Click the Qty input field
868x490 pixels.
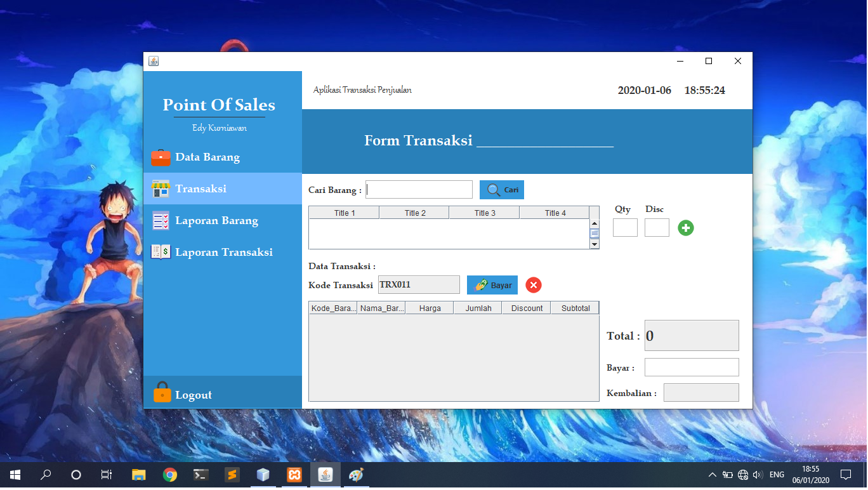pyautogui.click(x=625, y=228)
